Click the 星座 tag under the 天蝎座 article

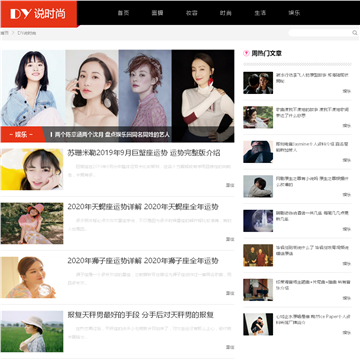pyautogui.click(x=230, y=239)
